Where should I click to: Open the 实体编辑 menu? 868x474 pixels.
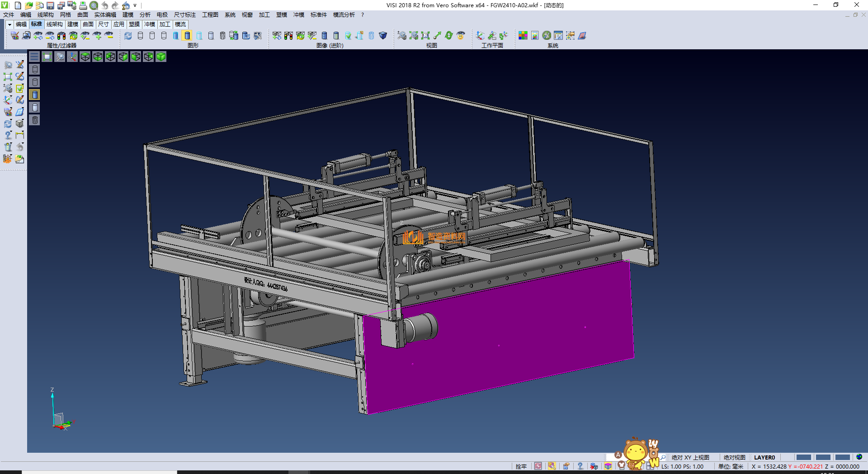pyautogui.click(x=105, y=15)
